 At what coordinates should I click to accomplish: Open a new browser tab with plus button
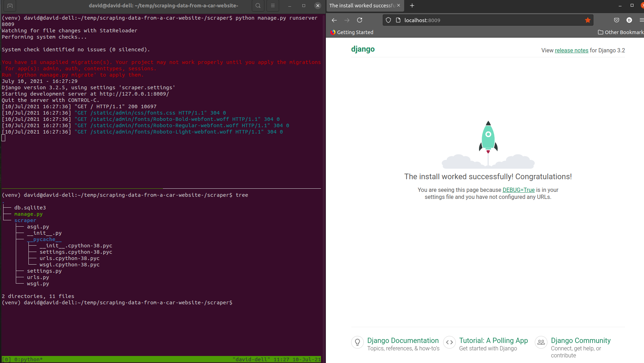tap(412, 6)
